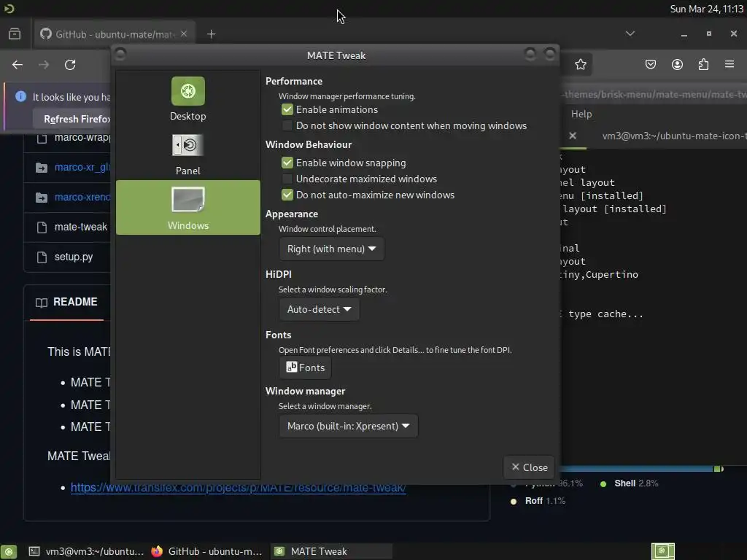
Task: Click the show desktop icon on the bottom panel
Action: point(9,551)
